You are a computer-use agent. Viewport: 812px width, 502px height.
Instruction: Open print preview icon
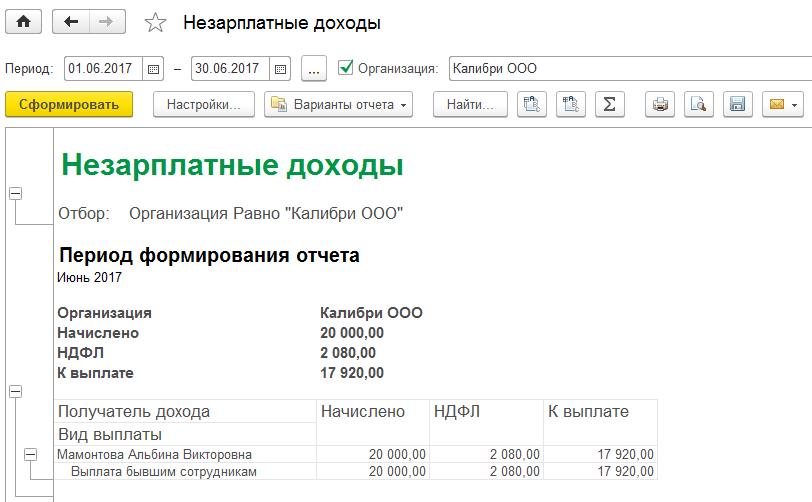698,104
